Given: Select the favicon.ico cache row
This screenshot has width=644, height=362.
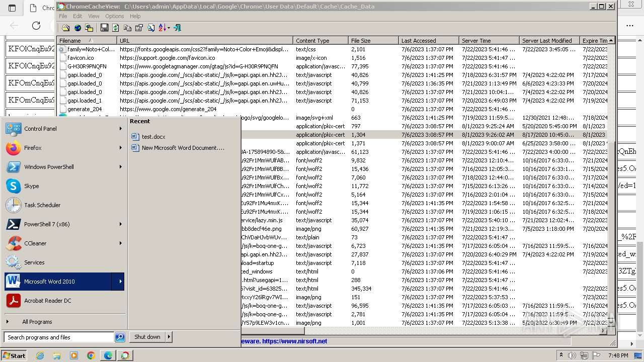Looking at the screenshot, I should pyautogui.click(x=332, y=58).
